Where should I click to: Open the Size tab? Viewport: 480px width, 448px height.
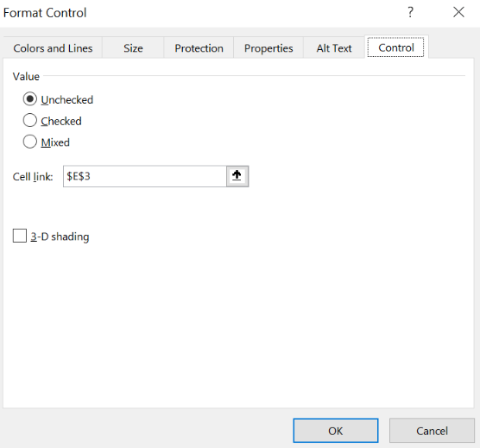tap(133, 48)
